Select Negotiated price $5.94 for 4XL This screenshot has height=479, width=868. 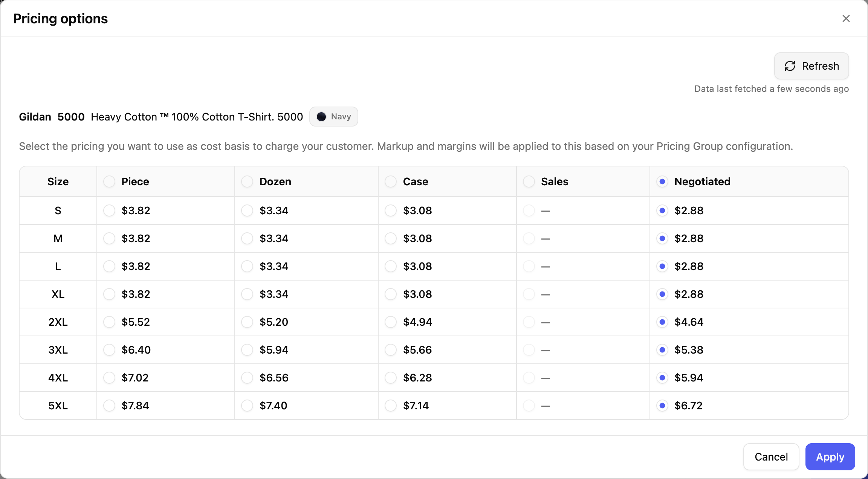662,378
